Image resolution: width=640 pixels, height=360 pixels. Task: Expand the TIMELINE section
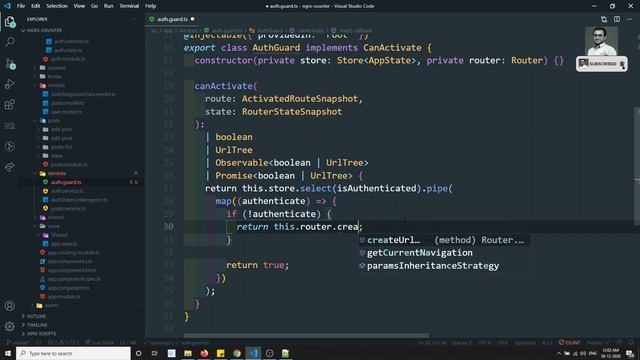37,325
